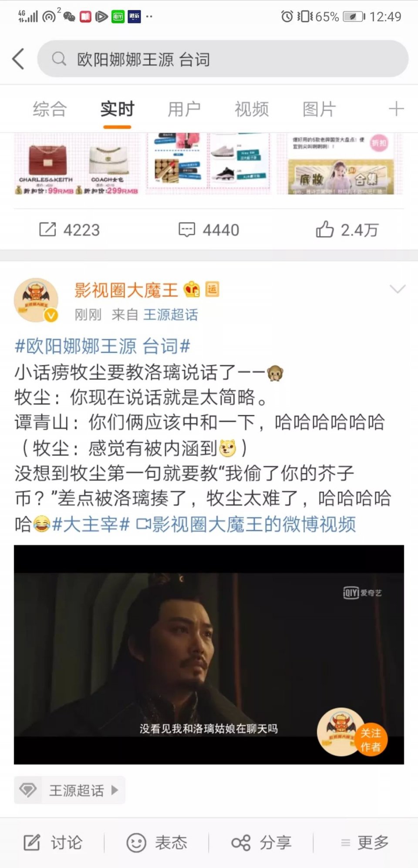Follow author via 关注作者 button

tap(370, 740)
